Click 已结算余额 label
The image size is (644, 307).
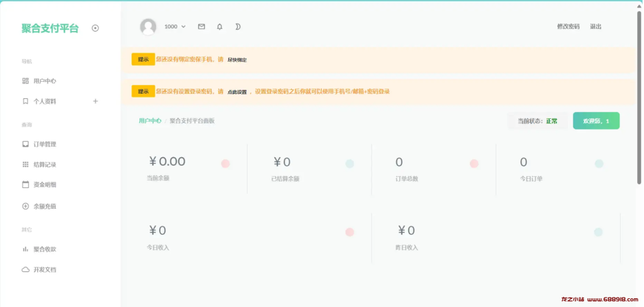pos(286,179)
